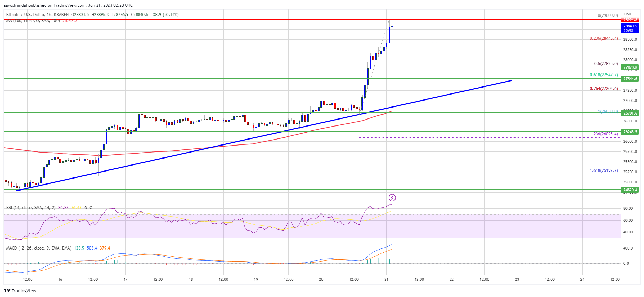Click the green 26701.6 level label
This screenshot has height=297, width=644.
[630, 113]
